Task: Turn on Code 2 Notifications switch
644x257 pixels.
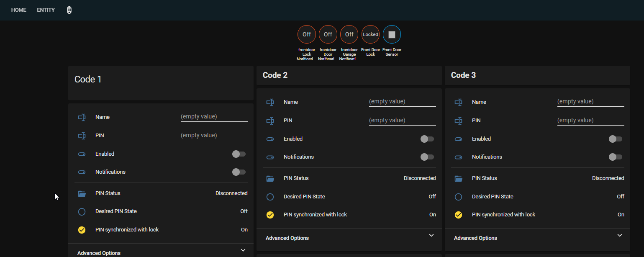Action: pos(427,157)
